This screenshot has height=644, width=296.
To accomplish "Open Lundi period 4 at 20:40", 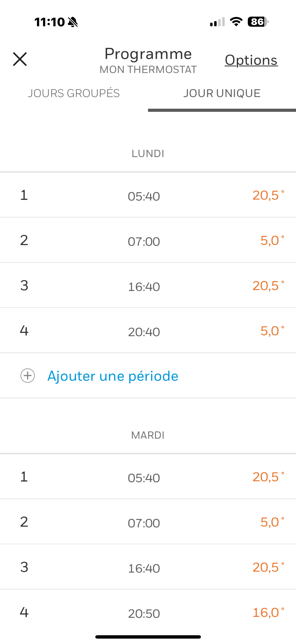I will coord(144,332).
